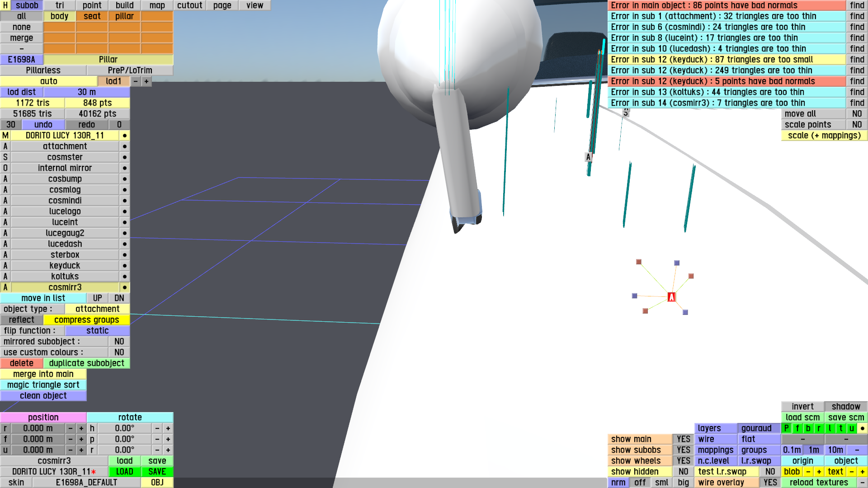Toggle 'show hidden' NO button
Screen dimensions: 868x488
point(683,472)
